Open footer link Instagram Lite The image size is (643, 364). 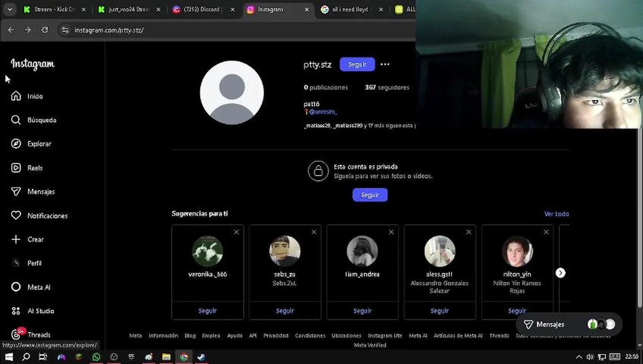385,336
